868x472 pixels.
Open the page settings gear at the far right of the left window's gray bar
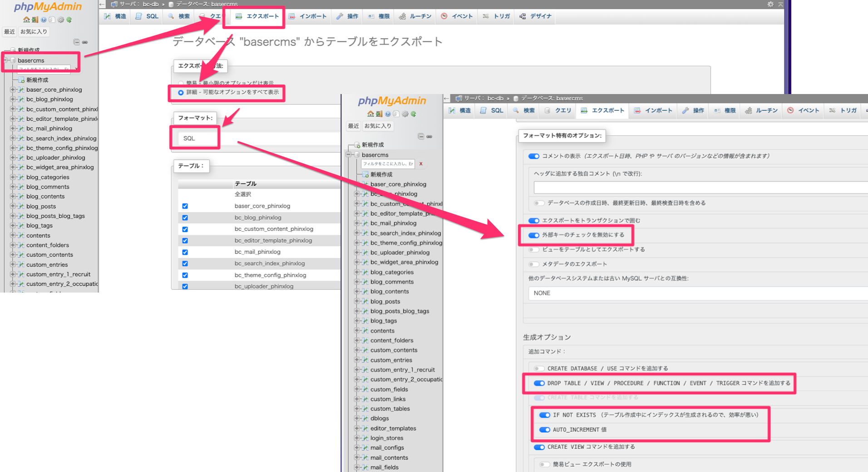(x=770, y=4)
